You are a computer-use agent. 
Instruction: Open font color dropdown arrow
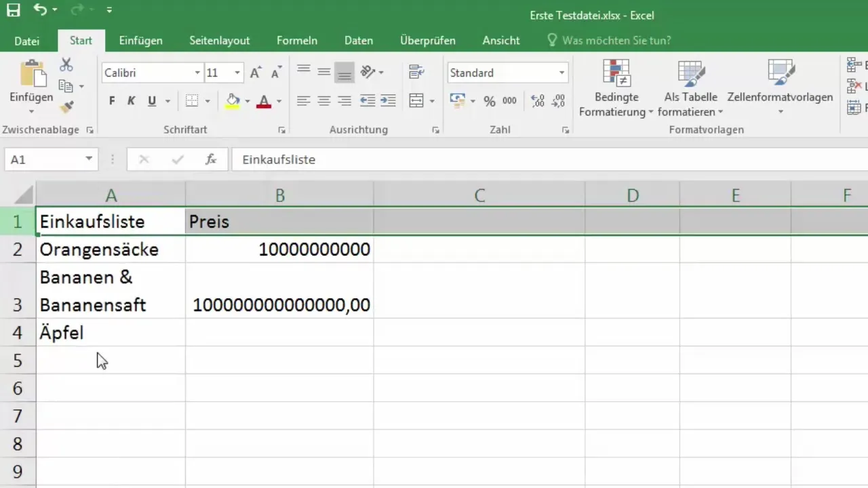click(x=279, y=102)
